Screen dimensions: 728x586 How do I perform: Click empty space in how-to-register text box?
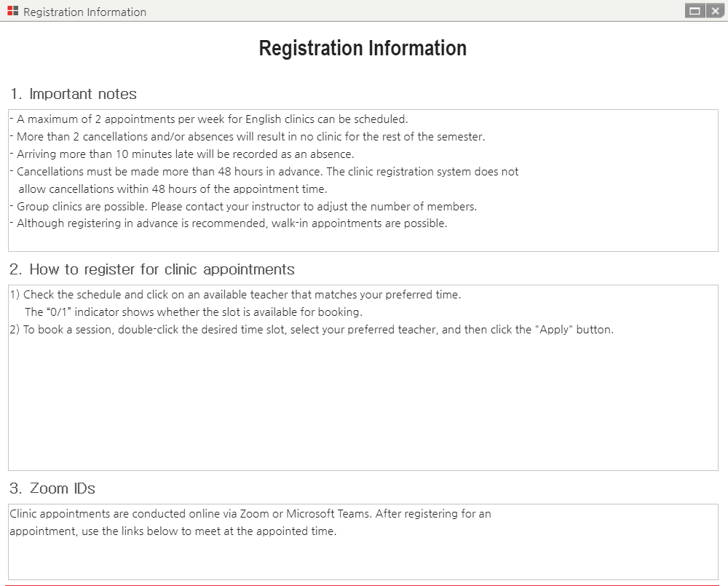(363, 404)
